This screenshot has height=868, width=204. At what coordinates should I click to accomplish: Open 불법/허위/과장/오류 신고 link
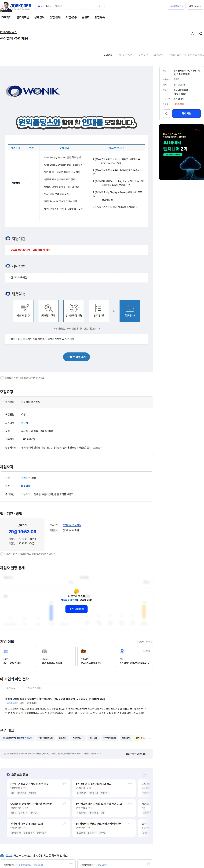pyautogui.click(x=138, y=753)
